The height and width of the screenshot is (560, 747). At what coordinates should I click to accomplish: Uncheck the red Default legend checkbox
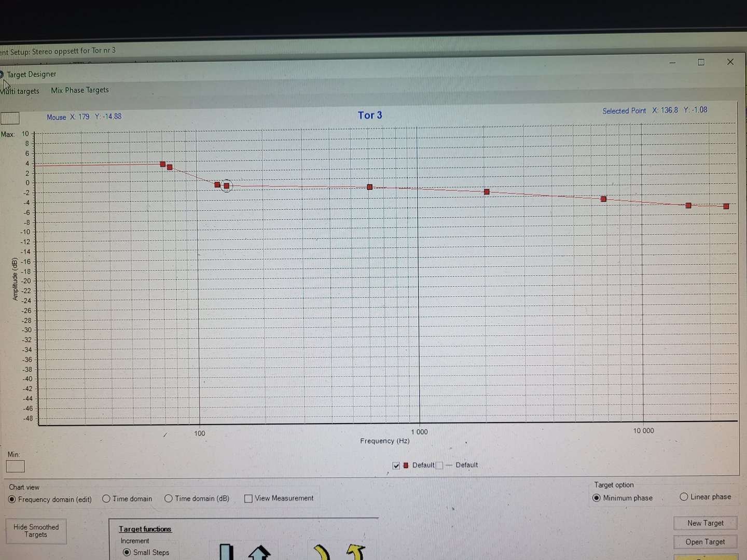(x=396, y=466)
